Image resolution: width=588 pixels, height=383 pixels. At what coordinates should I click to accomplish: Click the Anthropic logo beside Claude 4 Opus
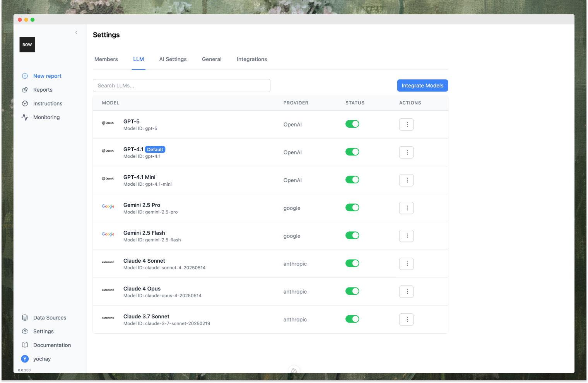pos(108,290)
